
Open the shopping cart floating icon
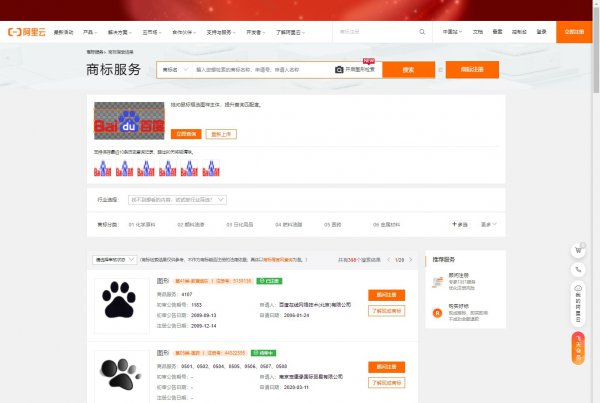[578, 251]
